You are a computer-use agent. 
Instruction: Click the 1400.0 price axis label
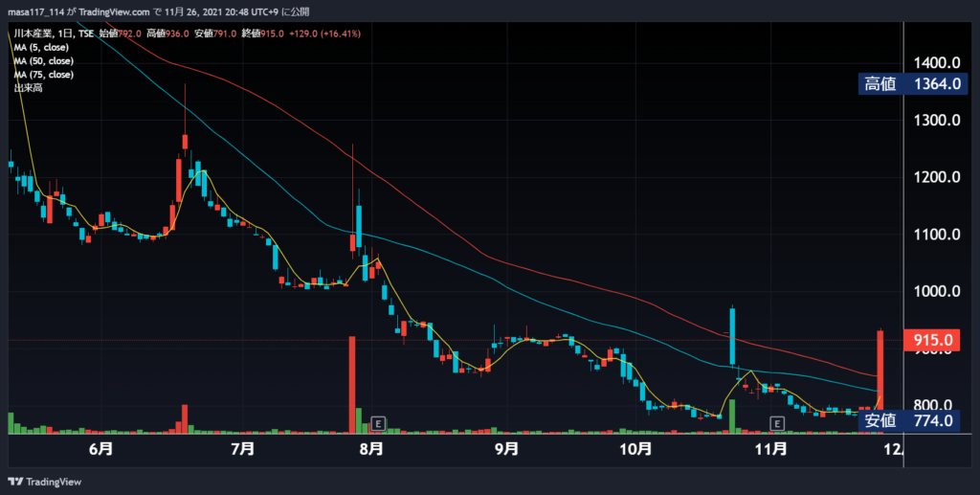[936, 62]
